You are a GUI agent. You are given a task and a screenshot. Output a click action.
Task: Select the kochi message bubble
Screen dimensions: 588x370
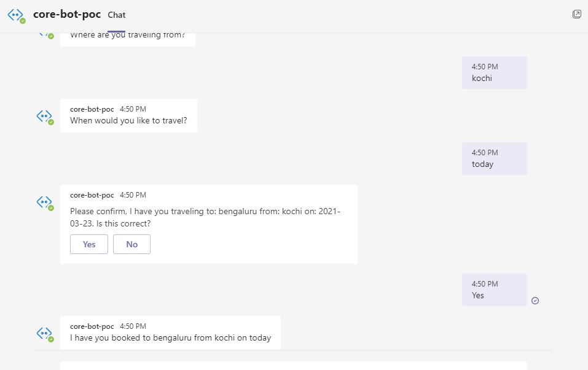click(494, 72)
